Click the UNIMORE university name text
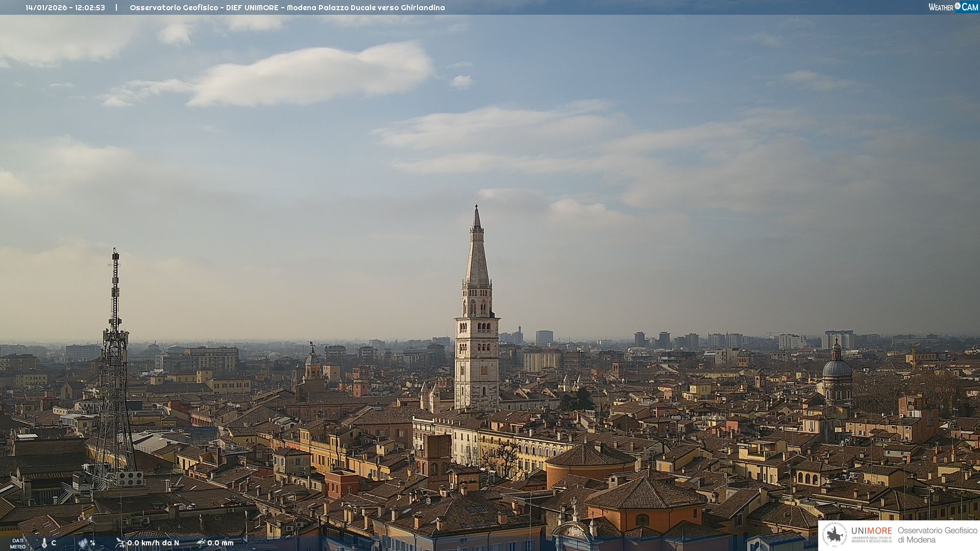The width and height of the screenshot is (980, 551). (871, 531)
